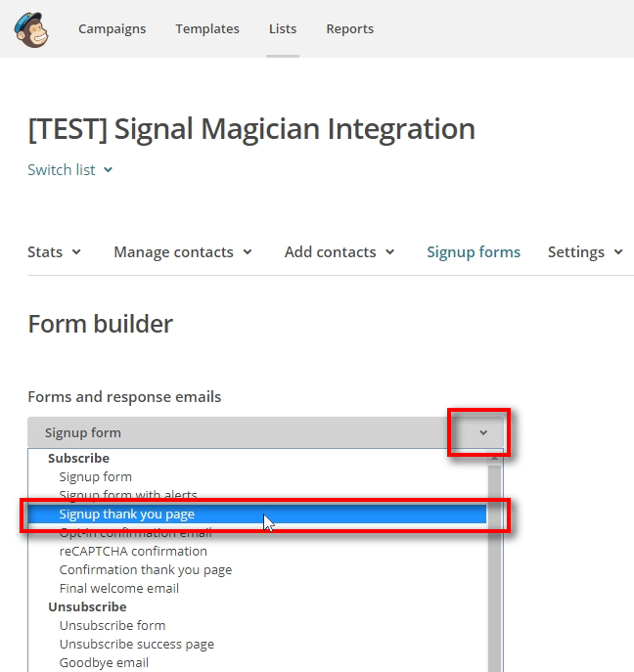Expand the Stats menu
This screenshot has height=672, width=634.
coord(54,252)
